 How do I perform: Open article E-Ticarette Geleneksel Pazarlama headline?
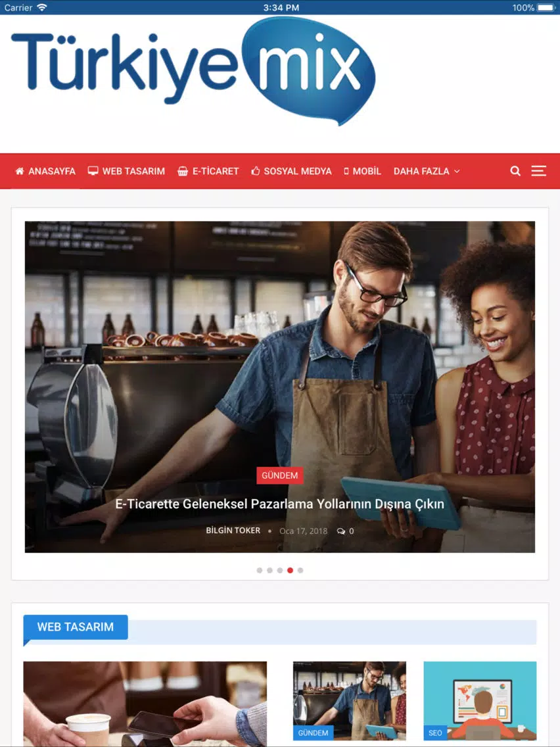pyautogui.click(x=280, y=504)
